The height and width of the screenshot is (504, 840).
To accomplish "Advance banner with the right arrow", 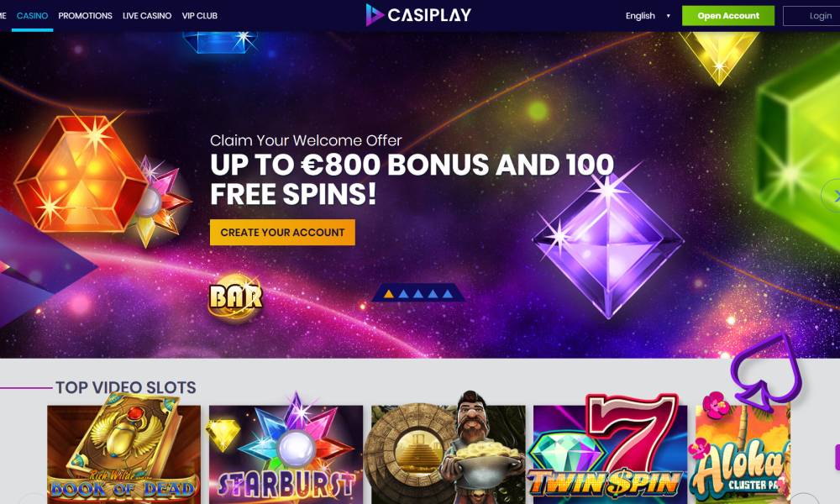I will point(833,196).
